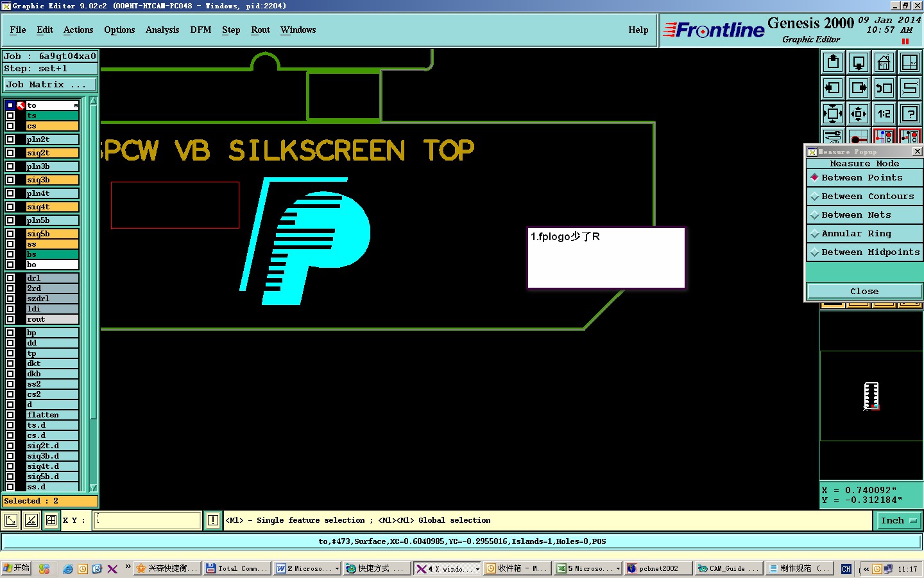Screen dimensions: 924x578
Task: Toggle display checkbox for layer flatten
Action: [10, 415]
